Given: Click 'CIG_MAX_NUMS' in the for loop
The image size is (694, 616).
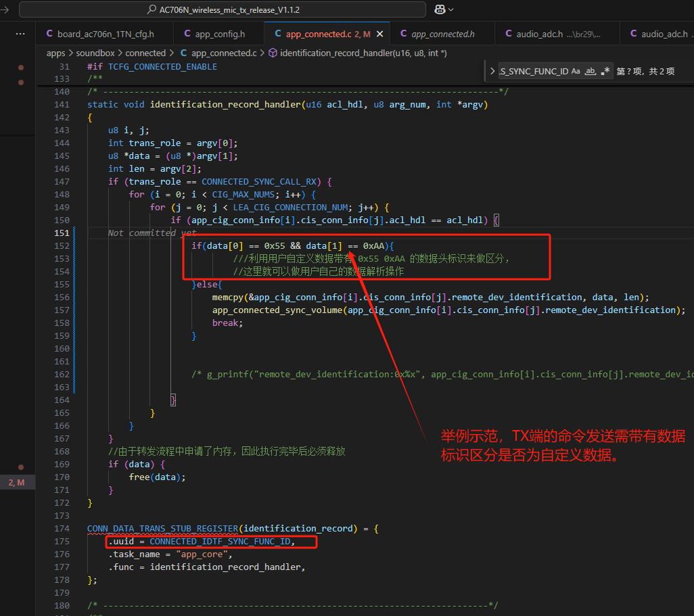Looking at the screenshot, I should tap(243, 195).
